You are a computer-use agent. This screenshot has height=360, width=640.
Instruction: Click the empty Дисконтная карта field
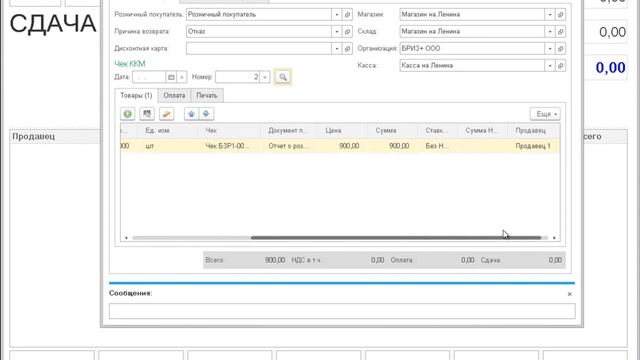tap(259, 49)
